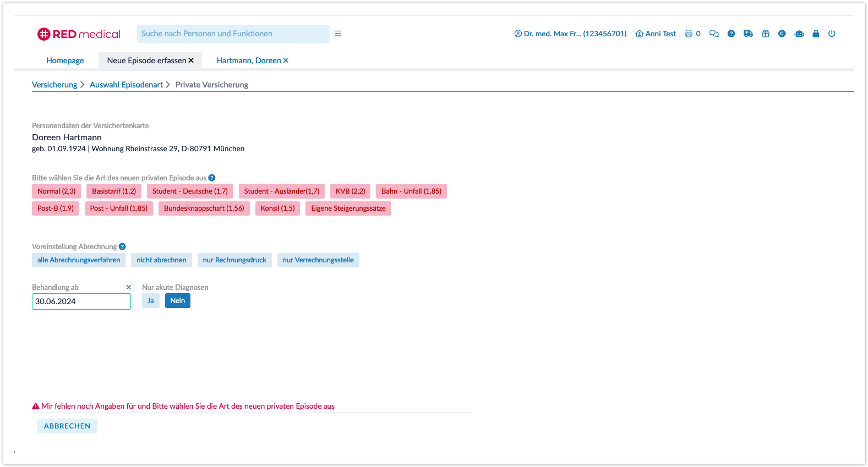The image size is (868, 467).
Task: Open Anni Test practice selector
Action: pyautogui.click(x=656, y=34)
